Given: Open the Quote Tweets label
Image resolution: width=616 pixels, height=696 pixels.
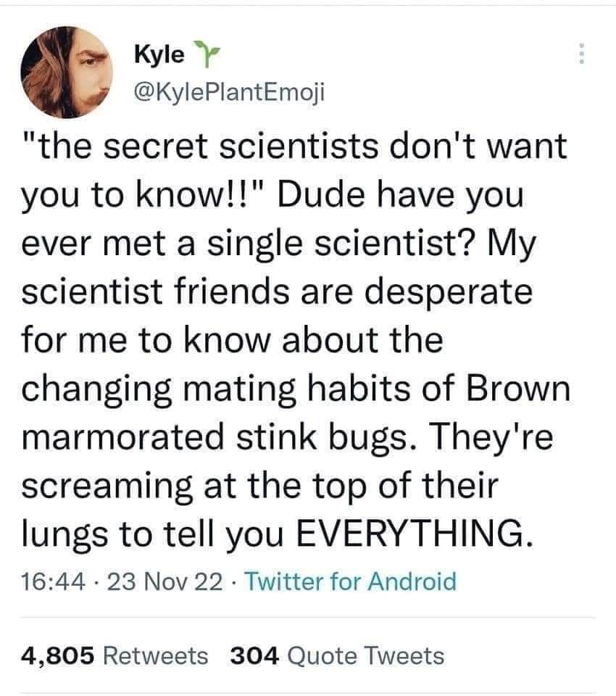Looking at the screenshot, I should (365, 656).
